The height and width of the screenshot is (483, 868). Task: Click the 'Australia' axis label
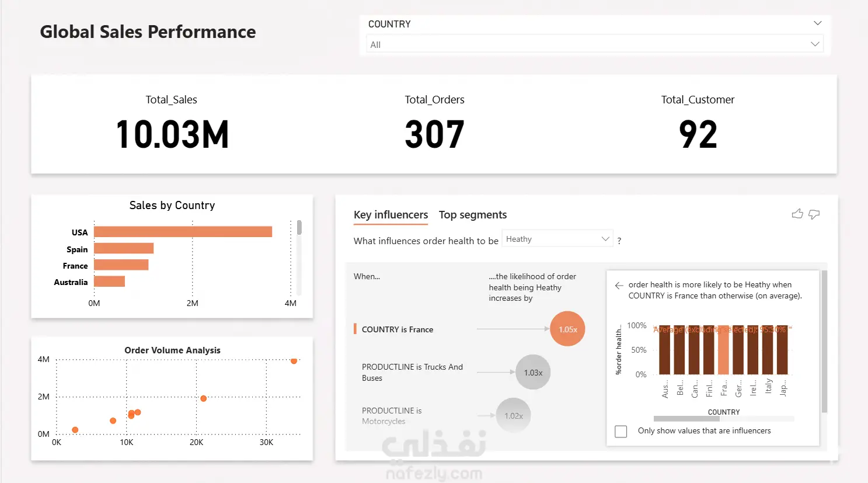click(x=71, y=282)
